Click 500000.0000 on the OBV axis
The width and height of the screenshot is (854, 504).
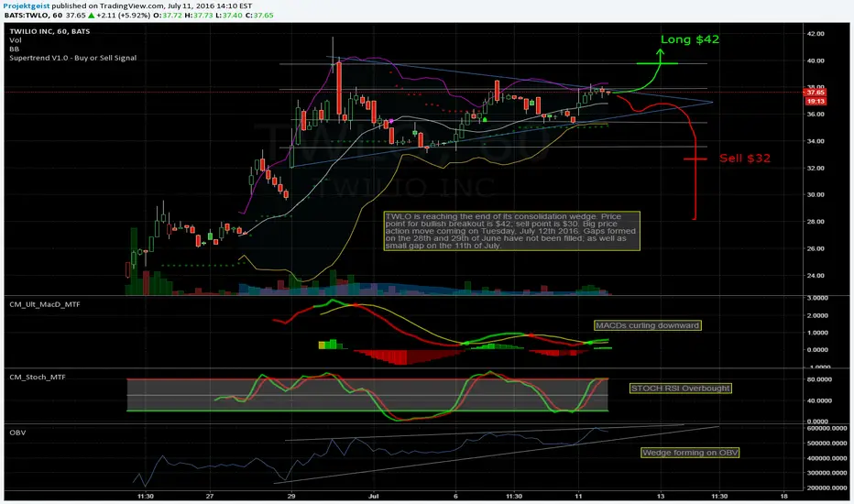click(x=827, y=444)
